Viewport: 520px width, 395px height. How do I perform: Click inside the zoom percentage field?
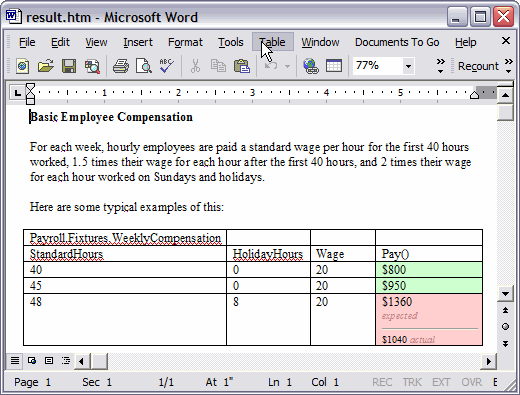(x=377, y=65)
